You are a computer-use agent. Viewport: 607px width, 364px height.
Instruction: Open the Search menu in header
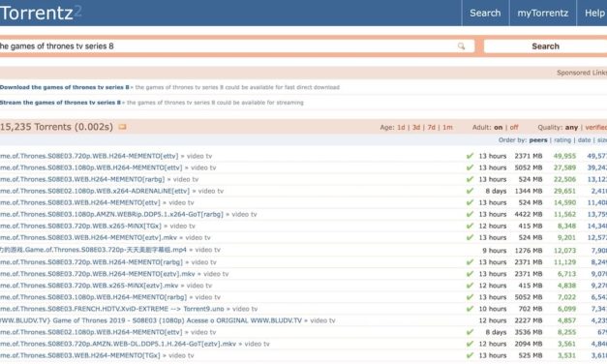point(485,13)
